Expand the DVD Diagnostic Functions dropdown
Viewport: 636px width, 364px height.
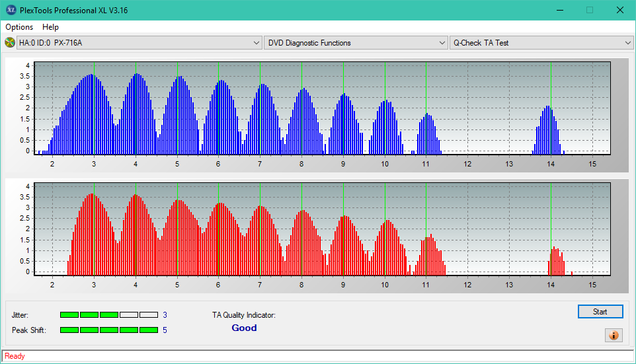point(355,42)
